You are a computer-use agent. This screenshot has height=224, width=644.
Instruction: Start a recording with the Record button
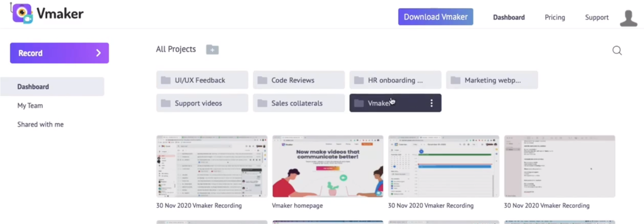pyautogui.click(x=59, y=53)
